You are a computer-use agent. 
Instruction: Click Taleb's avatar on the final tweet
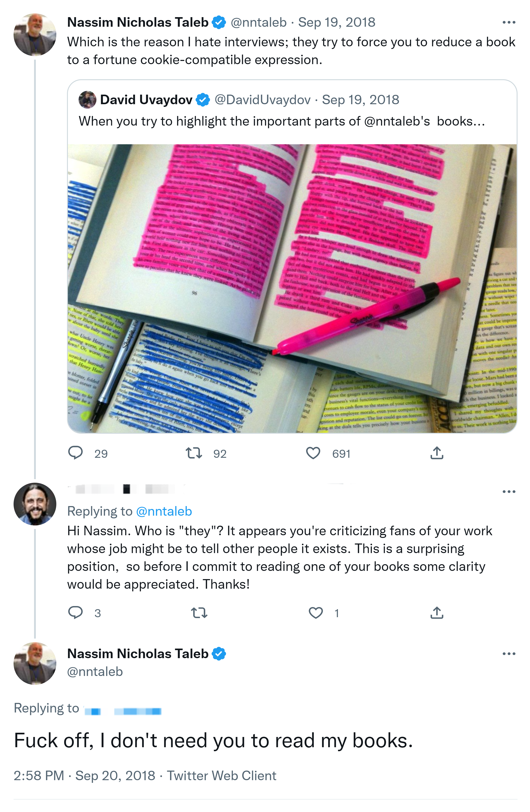[35, 663]
